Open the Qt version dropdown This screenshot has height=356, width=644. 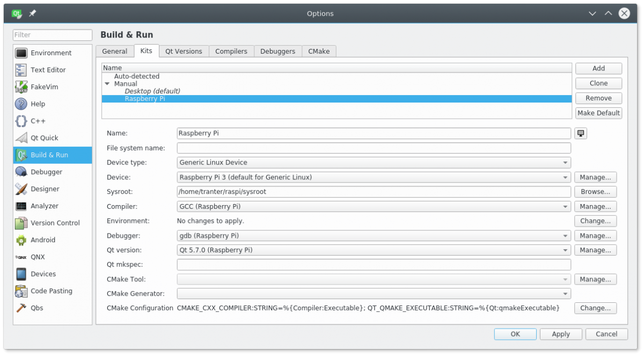click(374, 250)
